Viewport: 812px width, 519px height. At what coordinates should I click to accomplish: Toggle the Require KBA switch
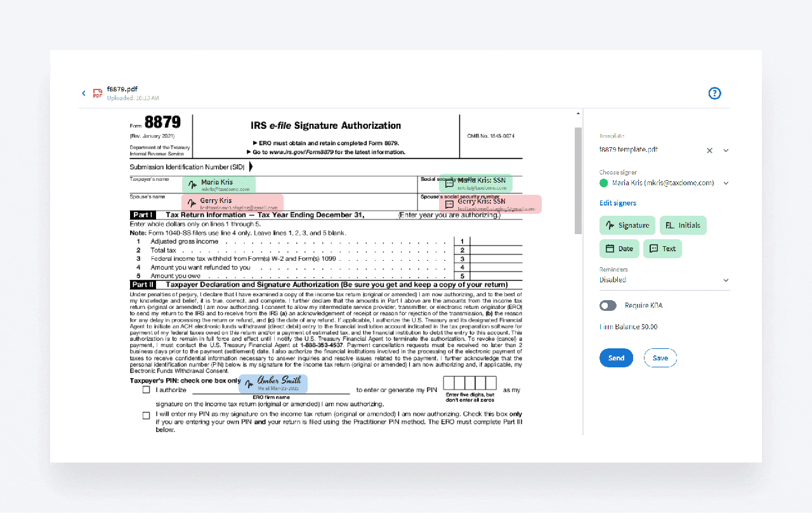[608, 306]
